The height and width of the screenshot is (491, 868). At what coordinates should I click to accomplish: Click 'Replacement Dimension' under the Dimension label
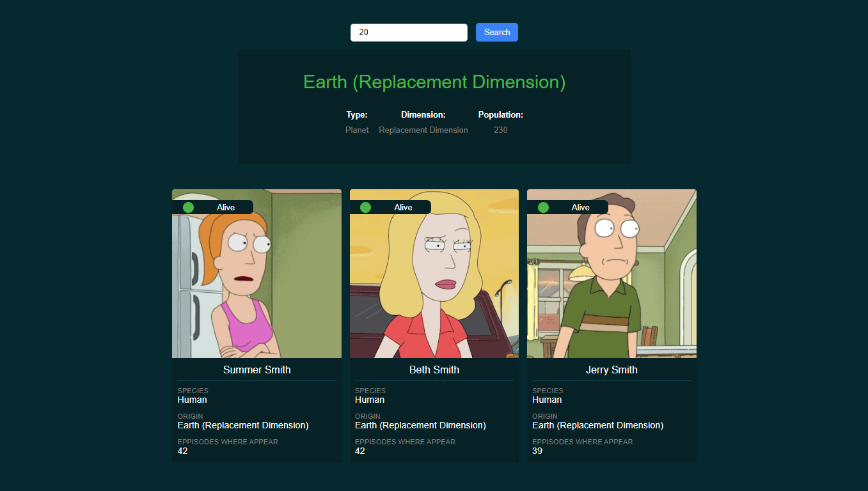pos(423,130)
